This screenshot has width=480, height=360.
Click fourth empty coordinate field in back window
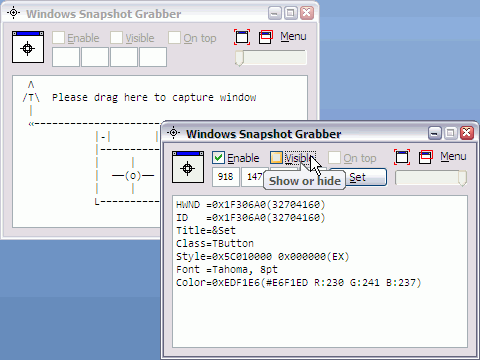pos(153,57)
